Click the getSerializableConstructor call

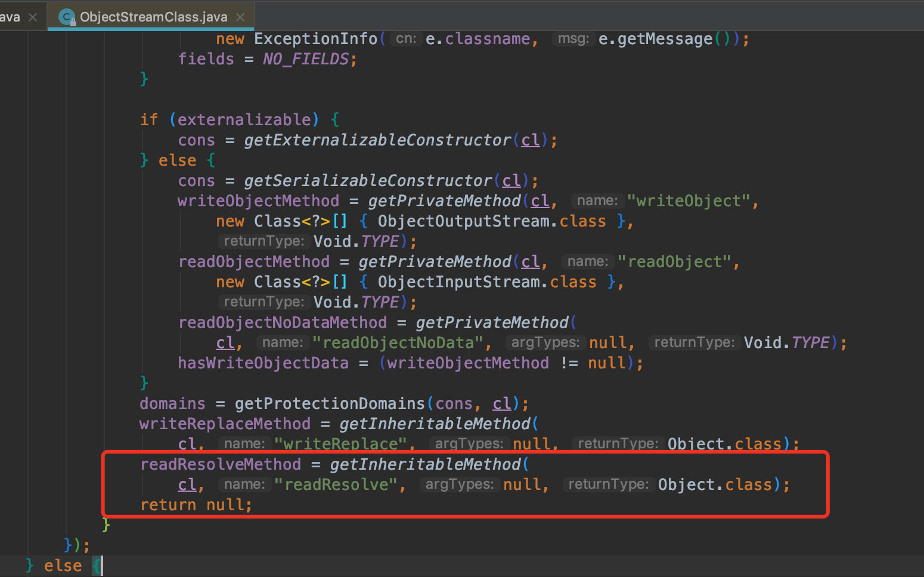pyautogui.click(x=368, y=181)
